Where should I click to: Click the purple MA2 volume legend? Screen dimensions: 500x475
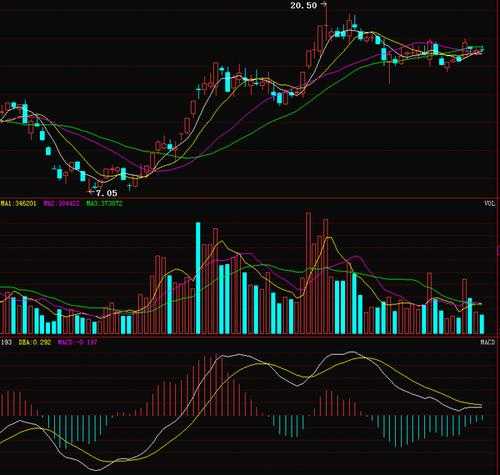(62, 203)
